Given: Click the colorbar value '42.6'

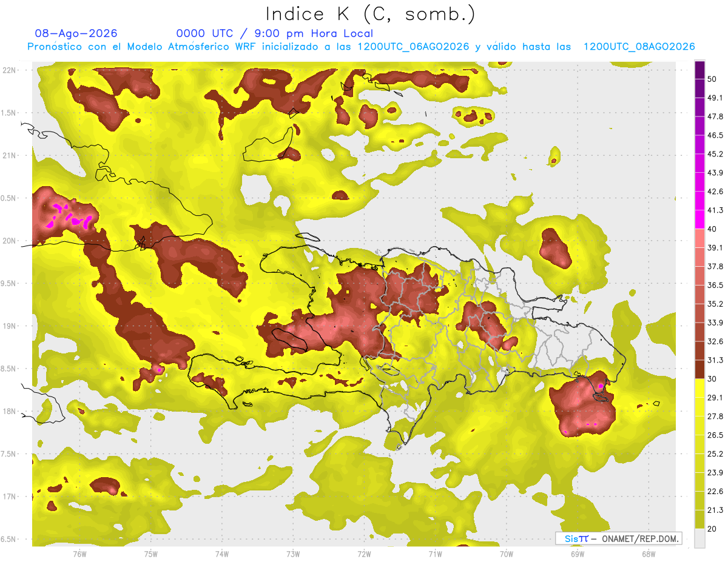Looking at the screenshot, I should tap(716, 192).
